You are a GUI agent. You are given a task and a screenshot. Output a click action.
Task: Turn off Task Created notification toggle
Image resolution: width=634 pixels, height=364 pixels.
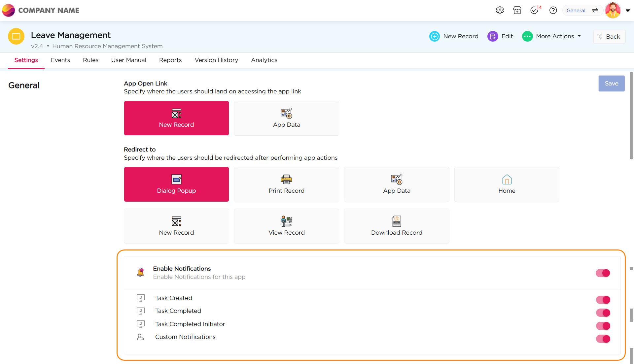click(x=603, y=300)
